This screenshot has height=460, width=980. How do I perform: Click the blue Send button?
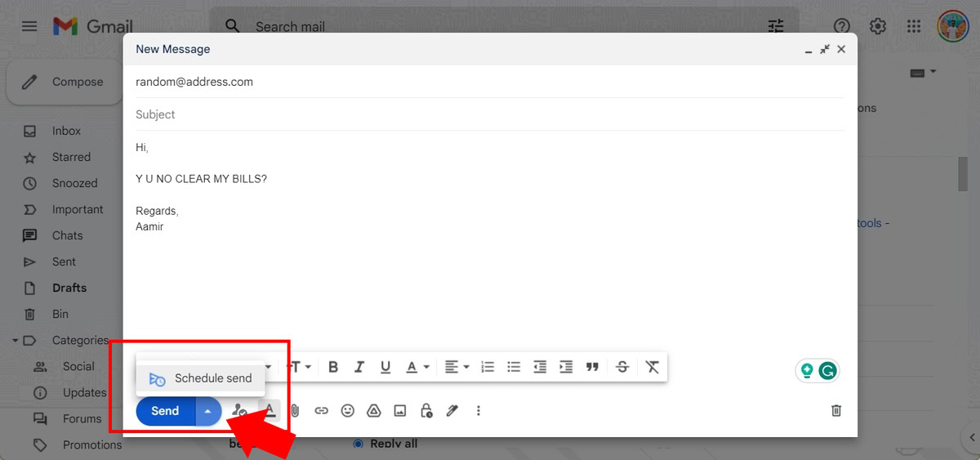pyautogui.click(x=166, y=411)
